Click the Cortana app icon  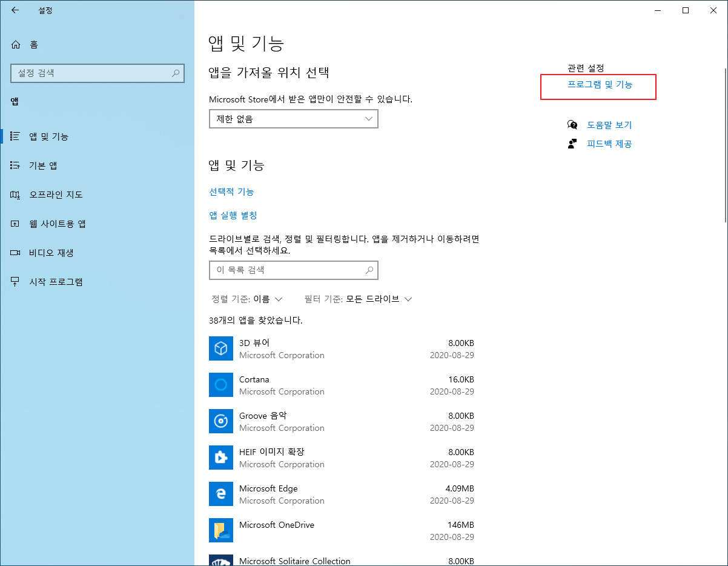[221, 385]
